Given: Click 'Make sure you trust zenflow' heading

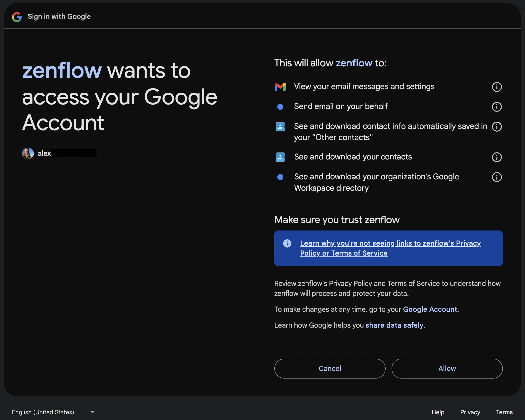Looking at the screenshot, I should (x=337, y=220).
